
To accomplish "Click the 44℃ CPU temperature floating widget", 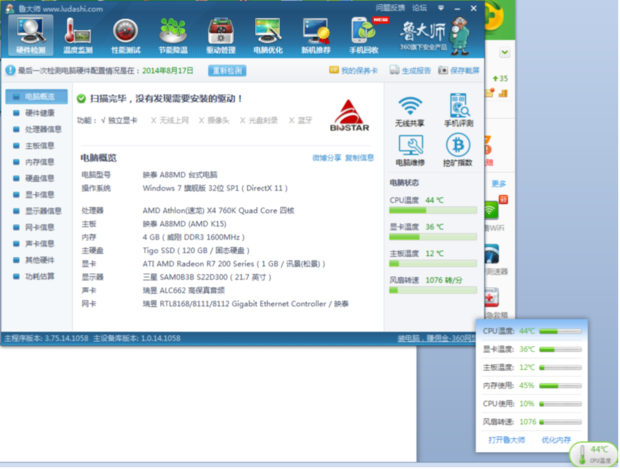I will pyautogui.click(x=594, y=454).
